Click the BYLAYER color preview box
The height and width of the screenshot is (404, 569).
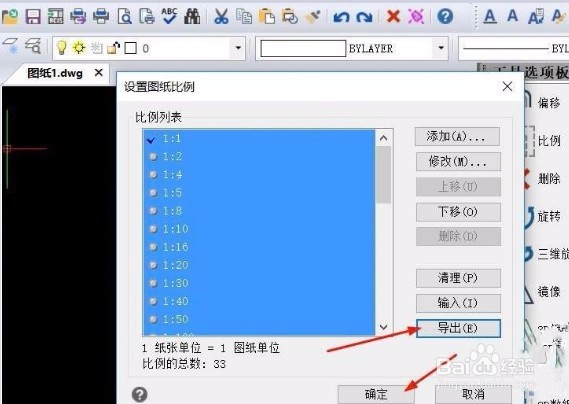pyautogui.click(x=303, y=48)
